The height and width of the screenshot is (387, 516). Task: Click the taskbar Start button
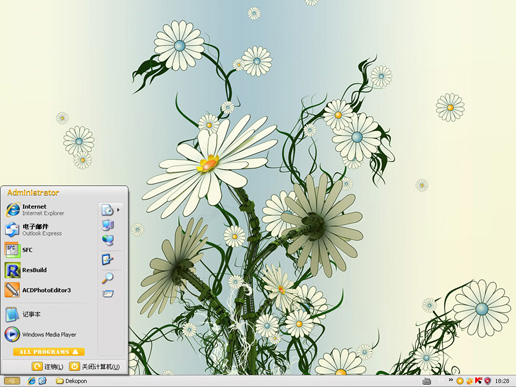click(x=12, y=381)
